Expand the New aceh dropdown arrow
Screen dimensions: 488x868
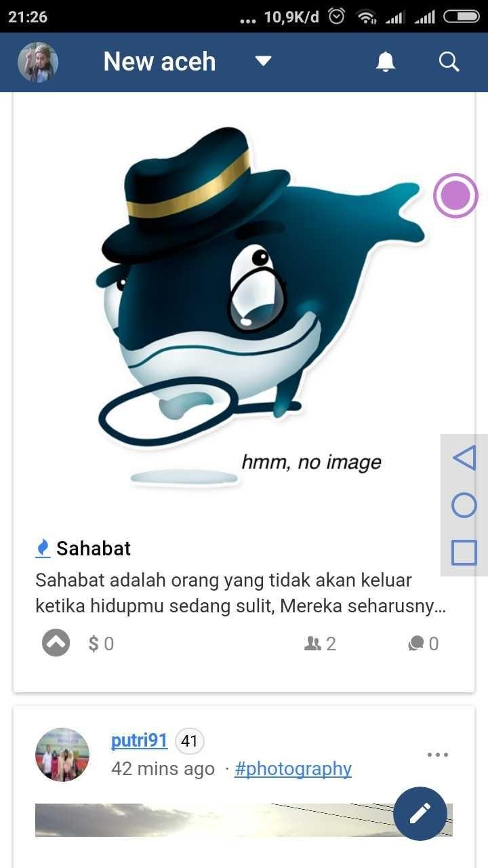[x=263, y=62]
